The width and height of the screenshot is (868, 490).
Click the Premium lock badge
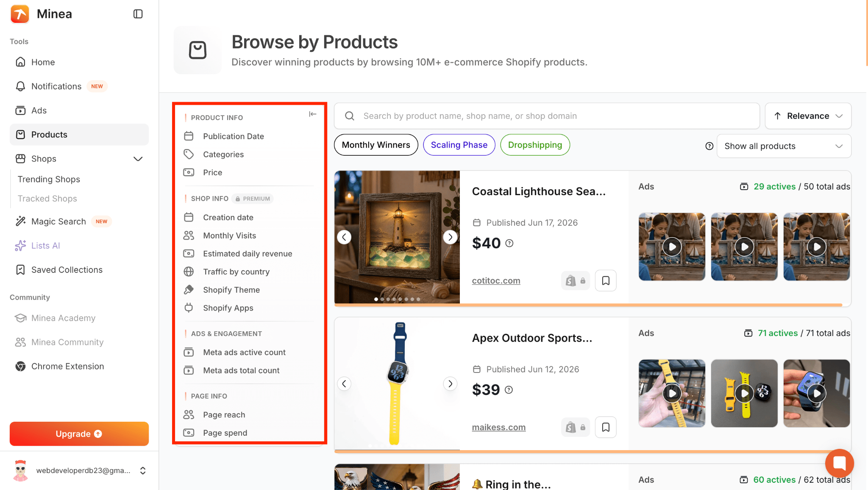pyautogui.click(x=253, y=199)
